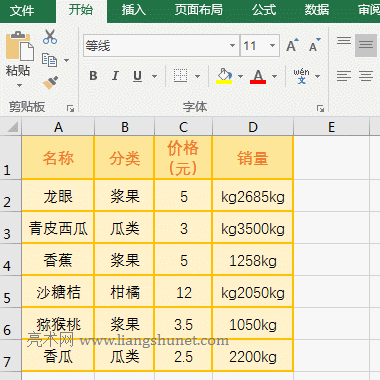This screenshot has width=380, height=380.
Task: Select column A header
Action: [58, 127]
